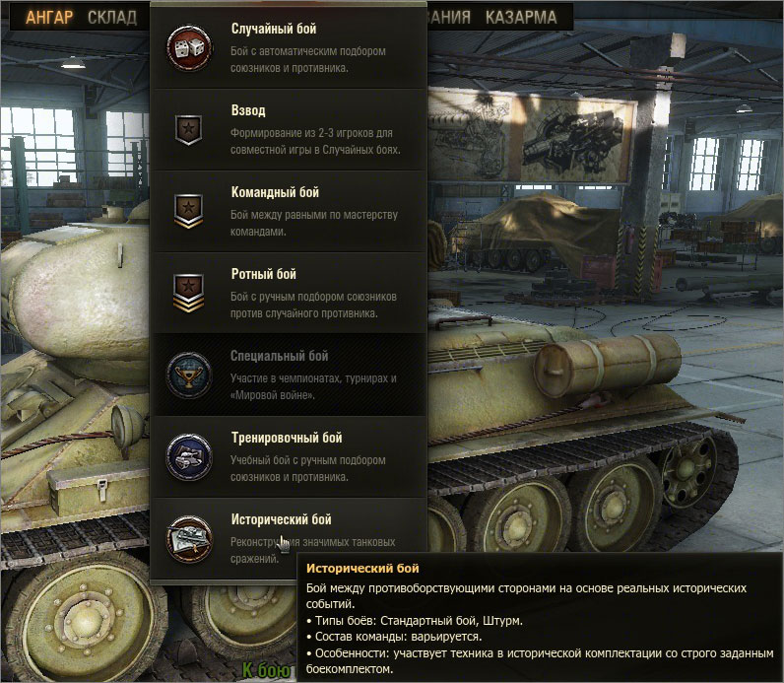Click the green К бою button
The height and width of the screenshot is (683, 784).
click(266, 670)
